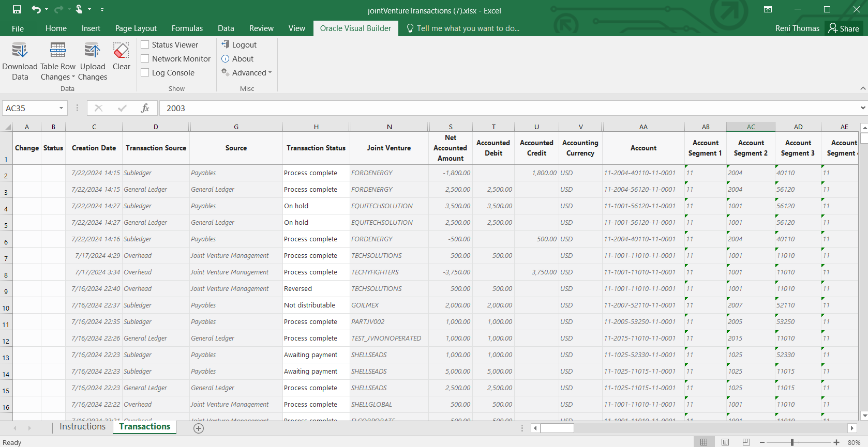
Task: Open Table Row Changes menu
Action: 58,62
